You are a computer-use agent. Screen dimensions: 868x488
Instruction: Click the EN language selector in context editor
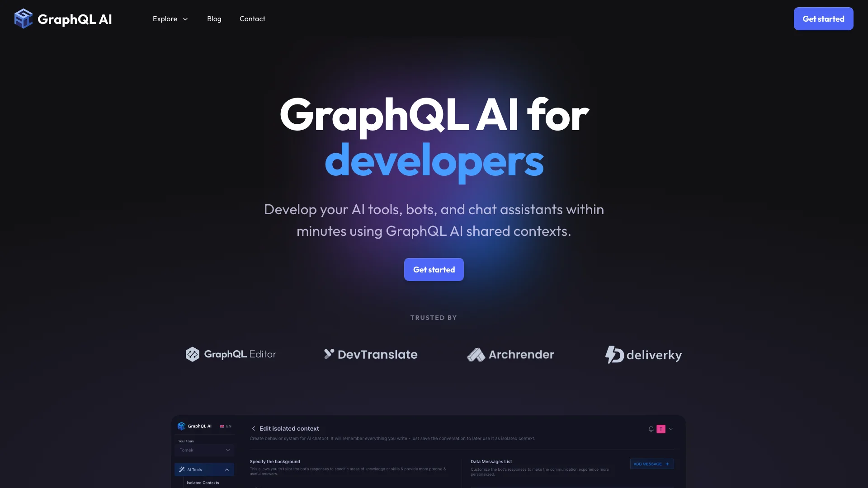[225, 426]
